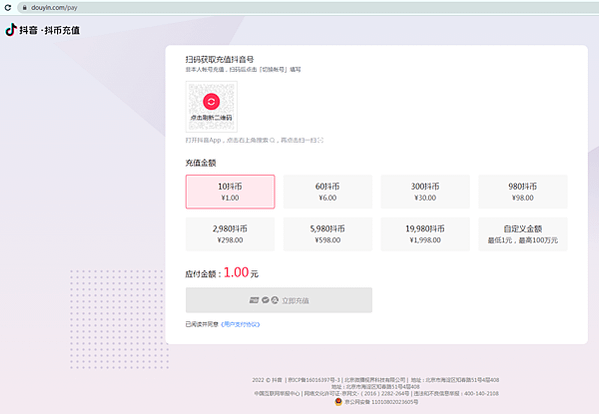The height and width of the screenshot is (414, 599).
Task: Select the 10 抖币 ¥1.00 option
Action: pos(230,192)
